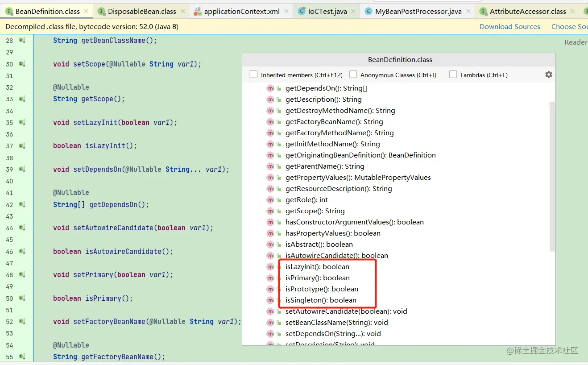Enable Lambdas checkbox

(453, 74)
